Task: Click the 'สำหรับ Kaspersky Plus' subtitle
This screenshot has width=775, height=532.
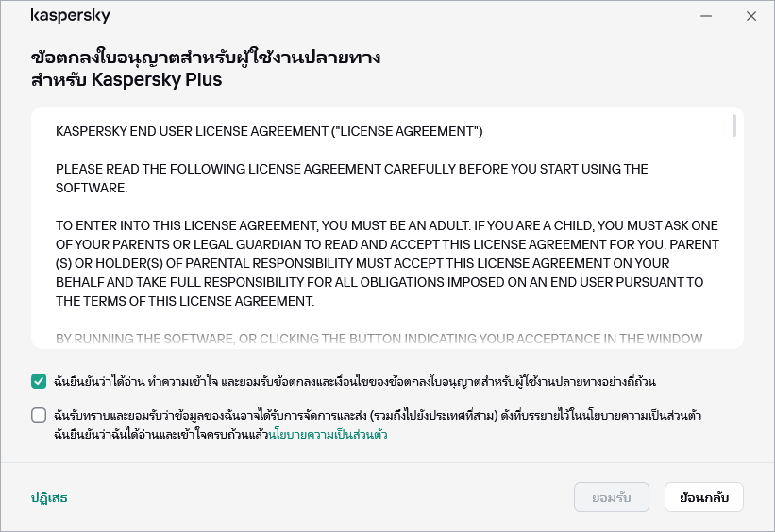Action: tap(126, 79)
